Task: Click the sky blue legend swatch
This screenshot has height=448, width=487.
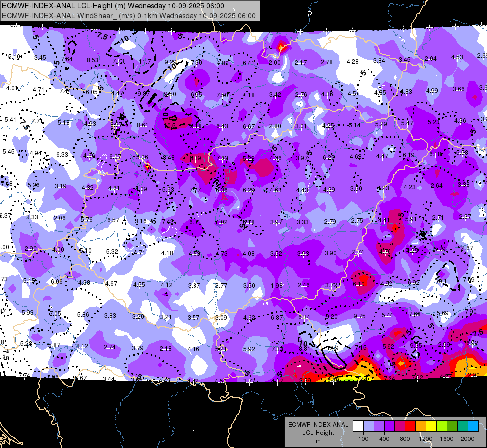Action: (x=473, y=426)
